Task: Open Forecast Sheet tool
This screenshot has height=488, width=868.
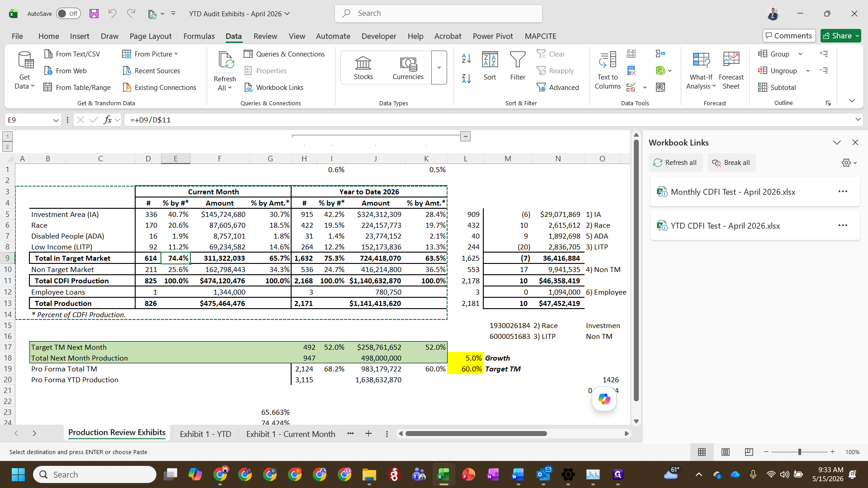Action: (731, 70)
